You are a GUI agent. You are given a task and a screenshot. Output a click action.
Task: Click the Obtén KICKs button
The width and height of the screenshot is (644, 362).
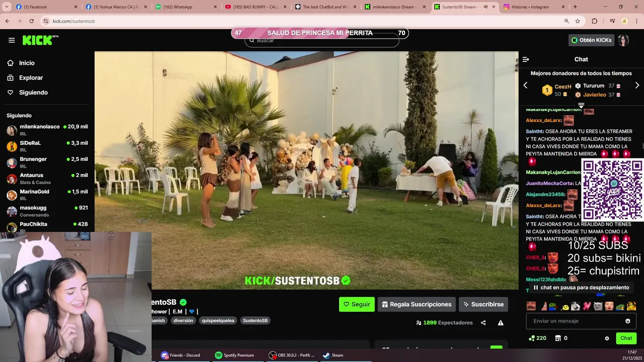tap(591, 40)
